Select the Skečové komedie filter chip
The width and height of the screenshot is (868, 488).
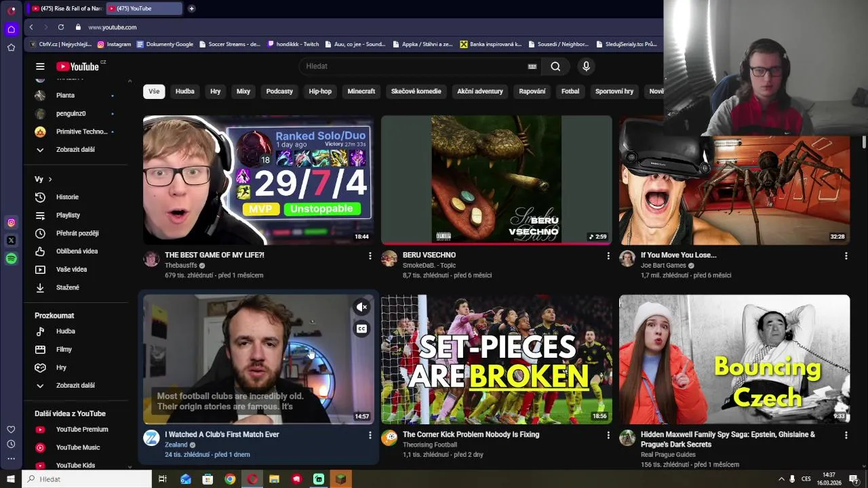click(416, 91)
